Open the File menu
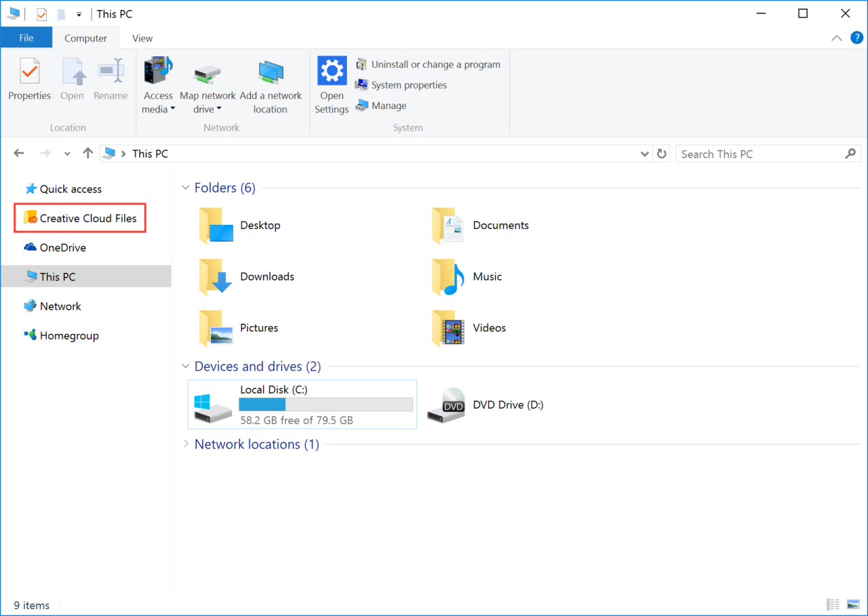 26,38
